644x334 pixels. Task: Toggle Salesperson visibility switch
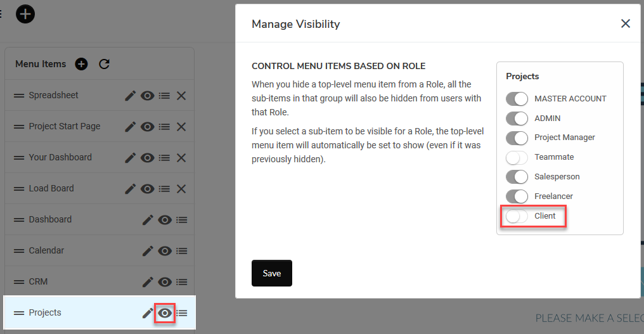click(x=517, y=177)
